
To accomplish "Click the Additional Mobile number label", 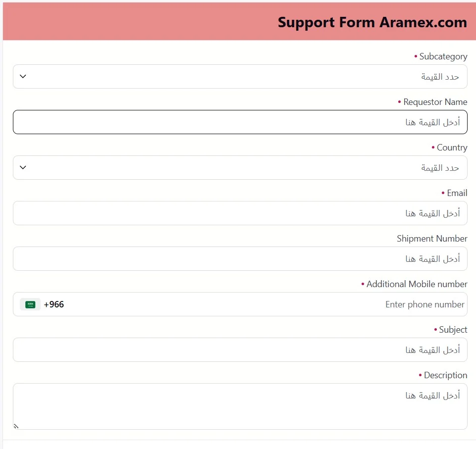I will coord(417,284).
